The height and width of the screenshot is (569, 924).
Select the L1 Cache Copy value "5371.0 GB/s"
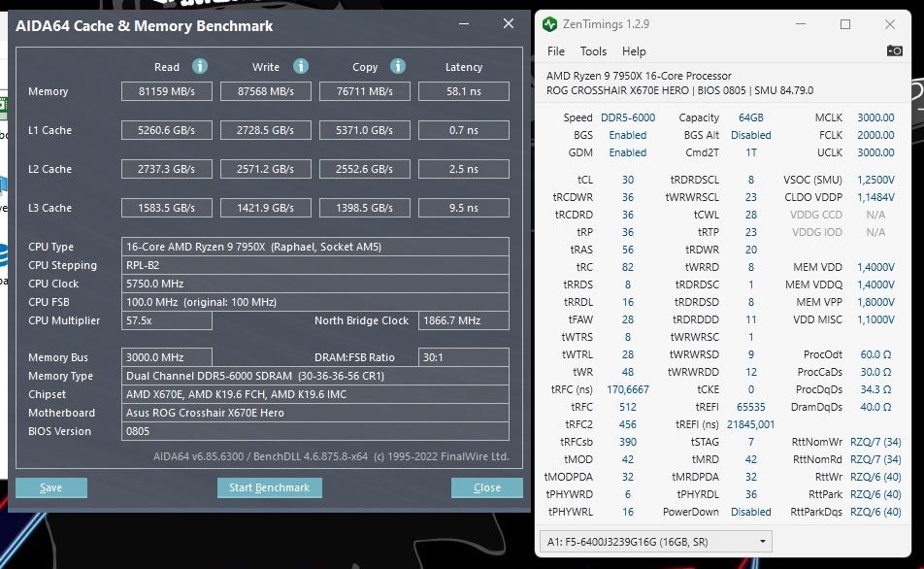click(365, 130)
